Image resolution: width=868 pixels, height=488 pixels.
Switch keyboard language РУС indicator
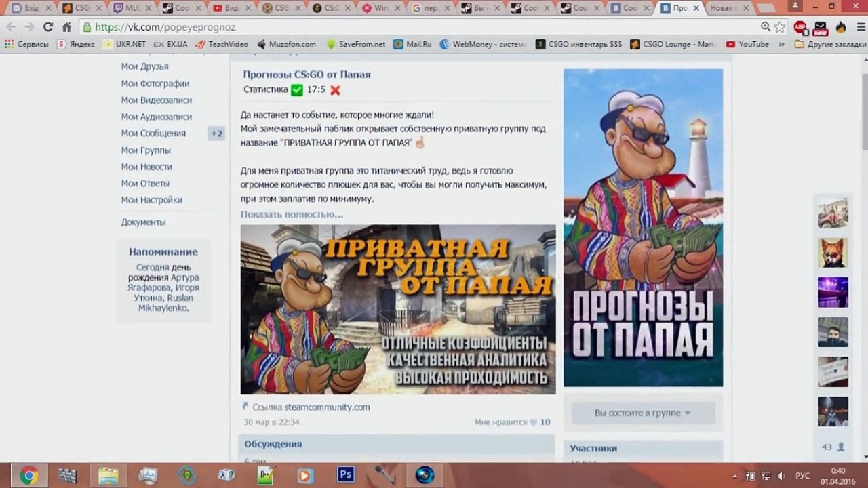[803, 476]
